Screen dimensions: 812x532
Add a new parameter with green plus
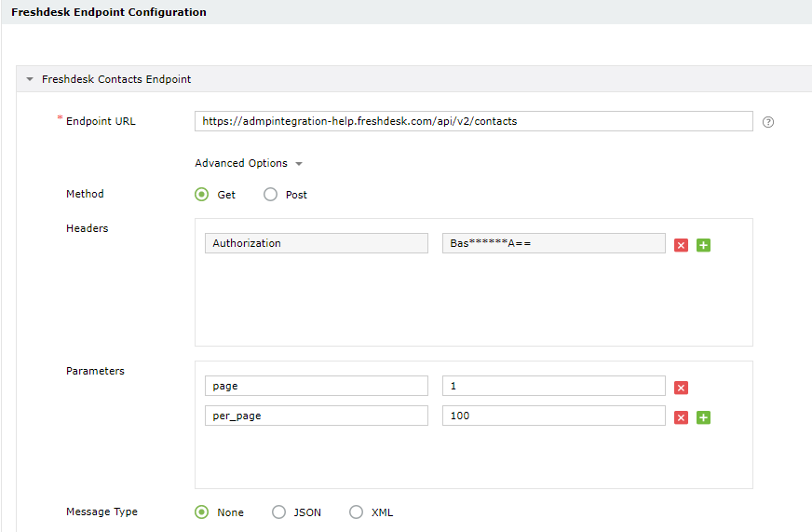[x=703, y=417]
